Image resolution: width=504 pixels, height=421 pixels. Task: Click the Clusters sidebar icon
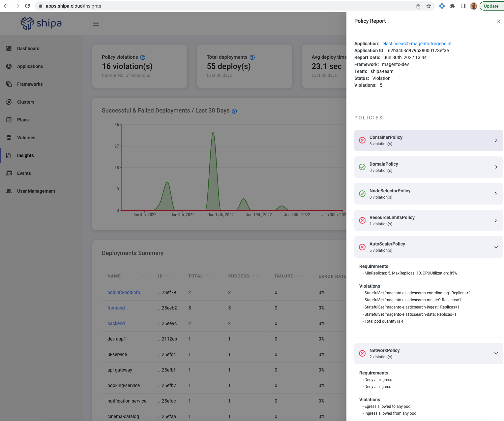click(x=9, y=102)
